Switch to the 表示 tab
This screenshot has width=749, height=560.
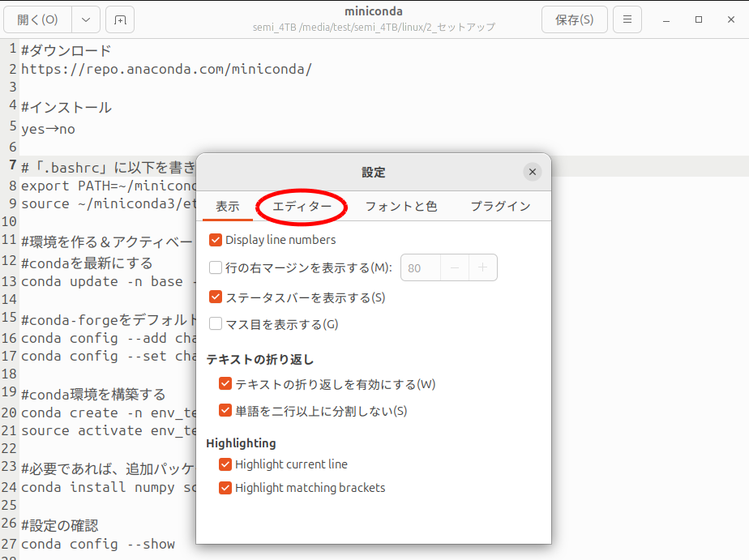click(x=227, y=206)
